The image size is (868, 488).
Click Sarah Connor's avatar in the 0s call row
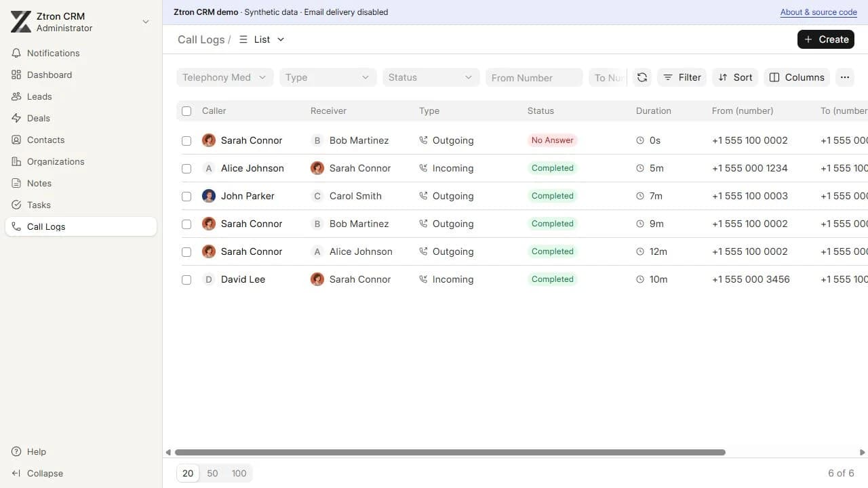point(209,140)
